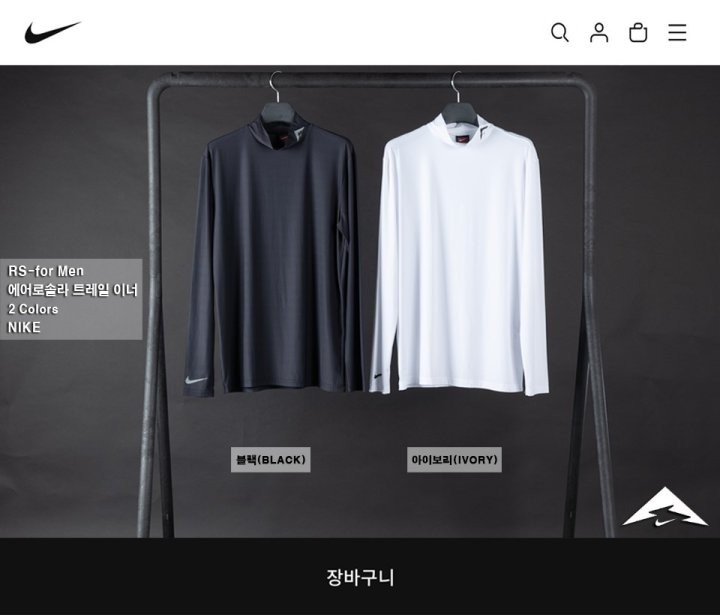Open the search magnifier icon
The width and height of the screenshot is (720, 615).
click(560, 33)
